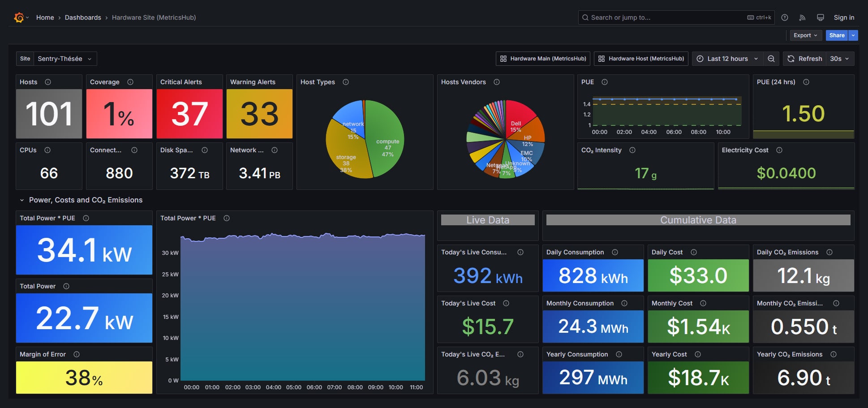The width and height of the screenshot is (868, 408).
Task: Navigate to Home via the breadcrumb
Action: click(x=45, y=17)
